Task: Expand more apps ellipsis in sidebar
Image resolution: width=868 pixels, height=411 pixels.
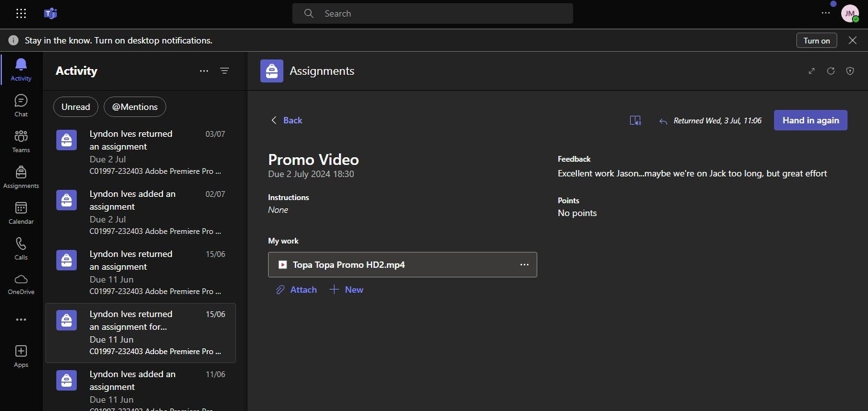Action: click(x=21, y=320)
